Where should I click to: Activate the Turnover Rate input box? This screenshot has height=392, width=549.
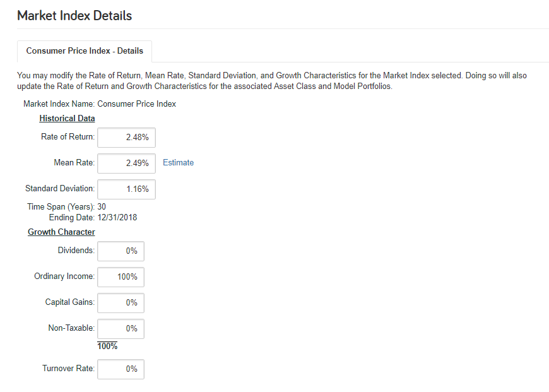tap(121, 369)
